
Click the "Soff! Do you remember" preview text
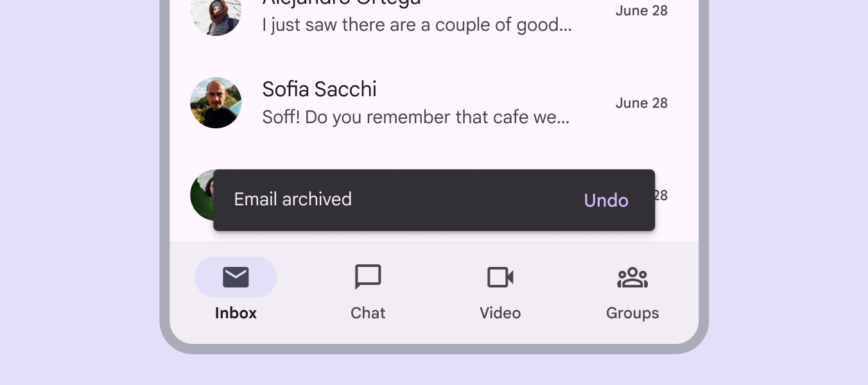415,117
